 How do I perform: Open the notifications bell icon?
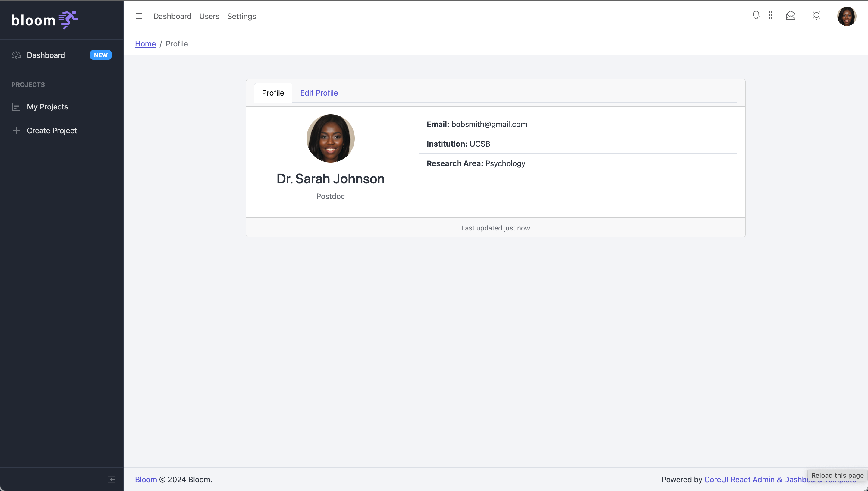point(756,15)
